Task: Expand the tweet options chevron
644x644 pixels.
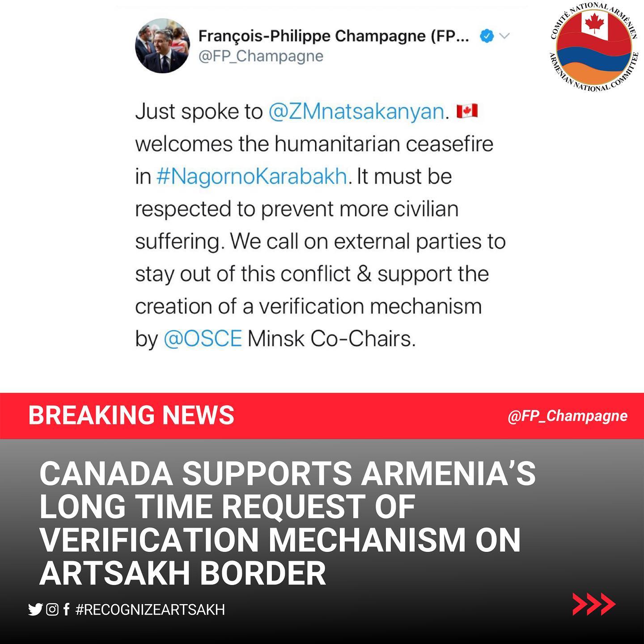Action: pos(504,36)
